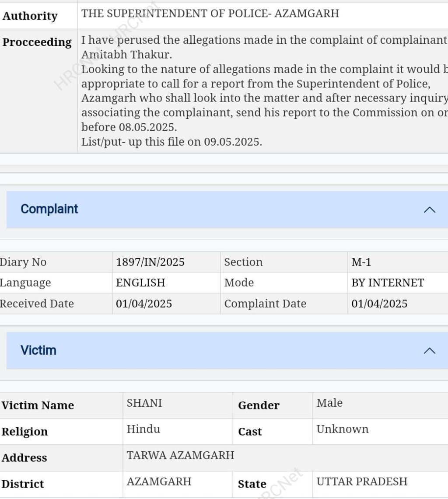Screen dimensions: 448x499
Task: Click the Superintendent of Police authority text
Action: tap(210, 14)
